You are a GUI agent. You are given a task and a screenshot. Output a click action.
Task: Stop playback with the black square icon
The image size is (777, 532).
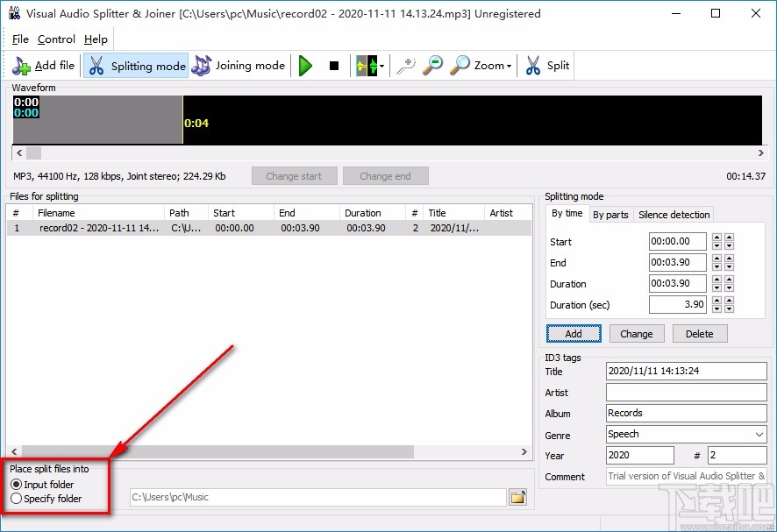[x=334, y=66]
